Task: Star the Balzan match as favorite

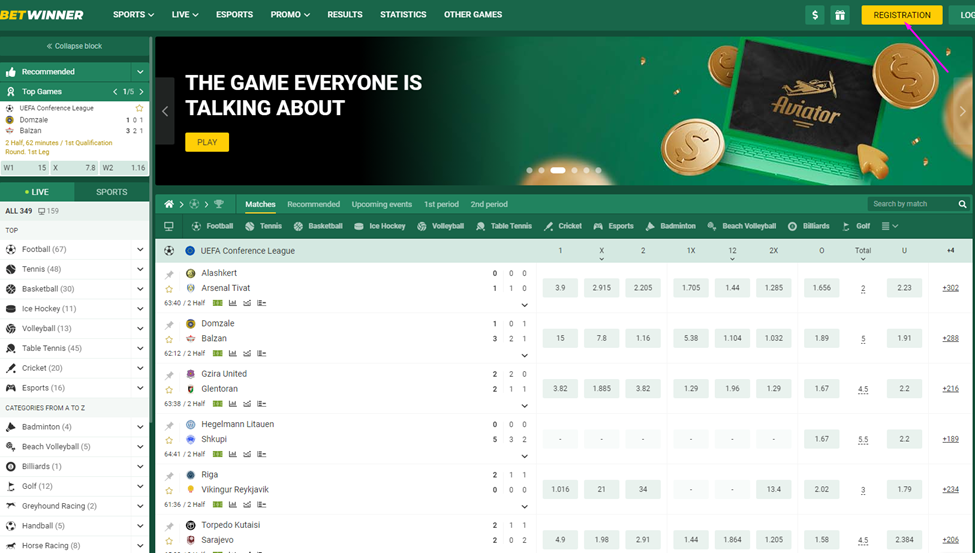Action: (x=169, y=340)
